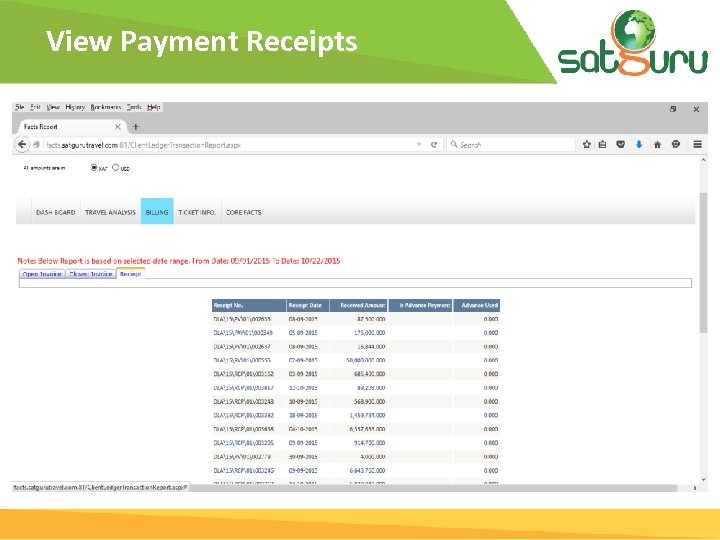Open downloads with the blue arrow icon
This screenshot has height=540, width=720.
click(639, 145)
